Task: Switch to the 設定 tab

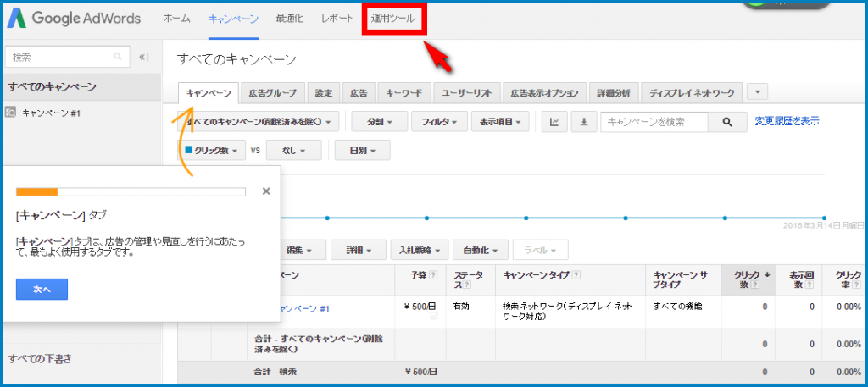Action: pos(324,93)
